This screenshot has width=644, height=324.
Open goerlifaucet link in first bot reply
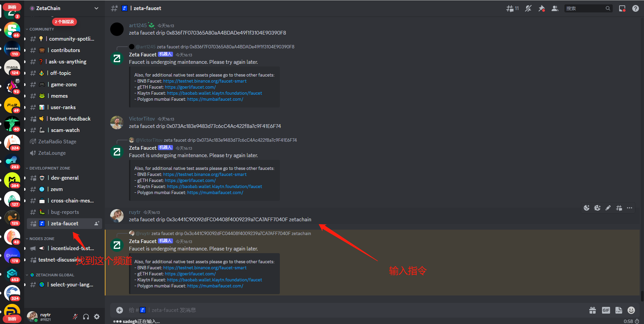(x=190, y=87)
